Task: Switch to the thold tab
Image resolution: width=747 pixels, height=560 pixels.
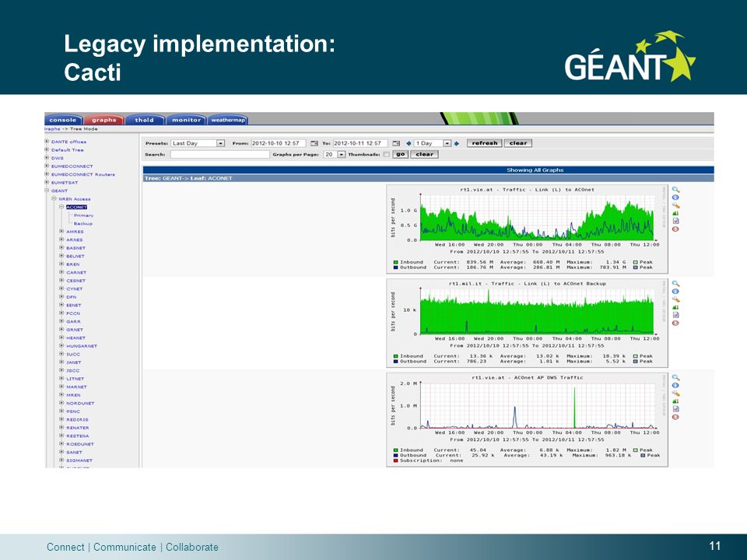Action: 145,120
